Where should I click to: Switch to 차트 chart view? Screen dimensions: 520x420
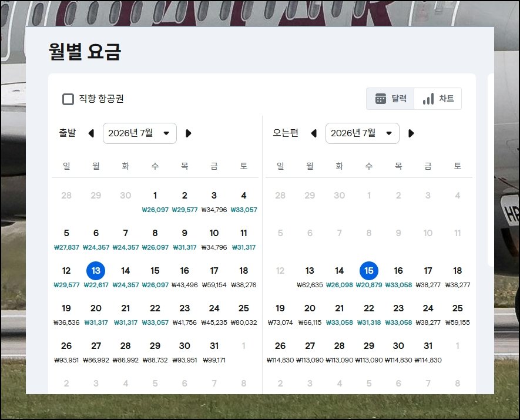click(x=438, y=99)
